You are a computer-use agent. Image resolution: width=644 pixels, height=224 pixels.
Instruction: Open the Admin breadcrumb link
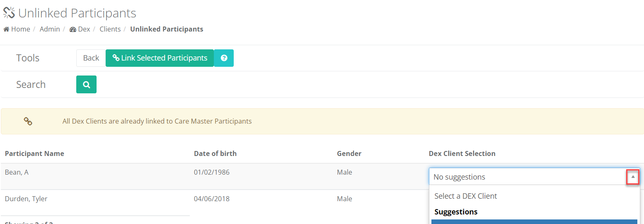coord(50,29)
